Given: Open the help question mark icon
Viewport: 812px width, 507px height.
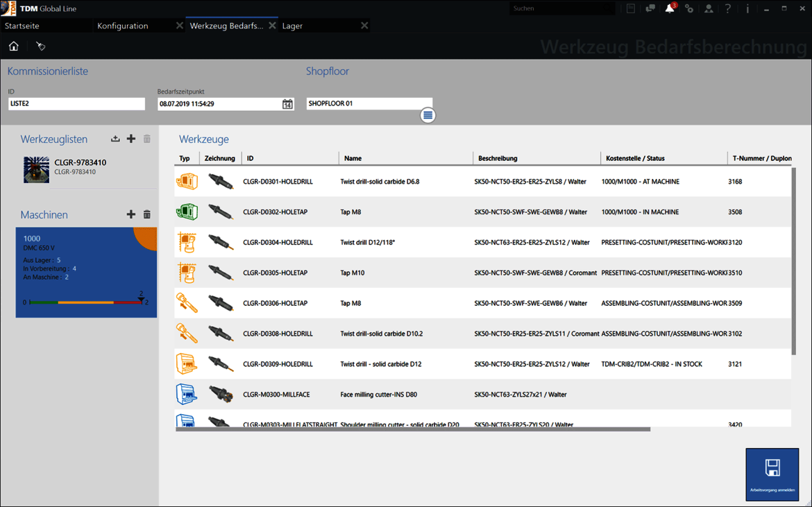Looking at the screenshot, I should pos(728,8).
